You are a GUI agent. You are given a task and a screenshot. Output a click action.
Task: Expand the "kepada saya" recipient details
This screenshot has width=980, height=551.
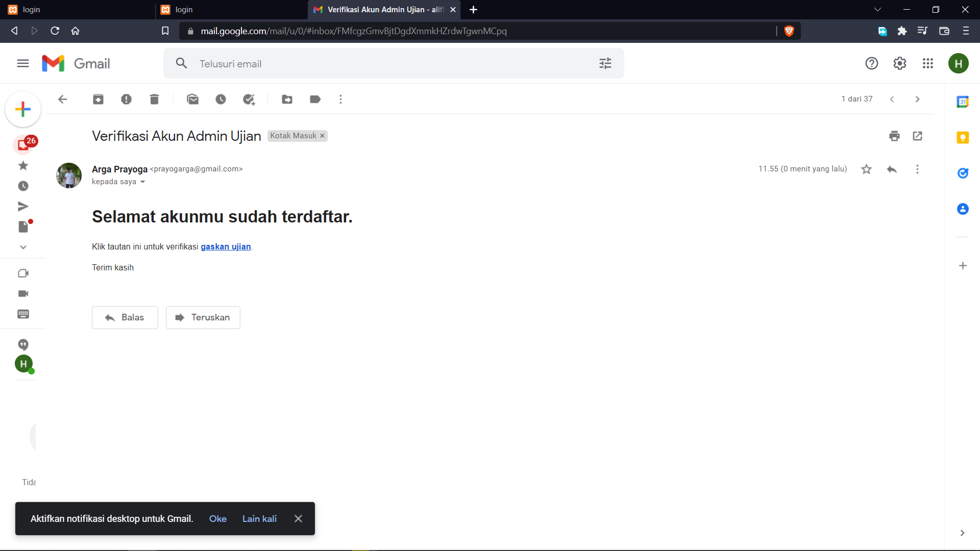pyautogui.click(x=143, y=182)
